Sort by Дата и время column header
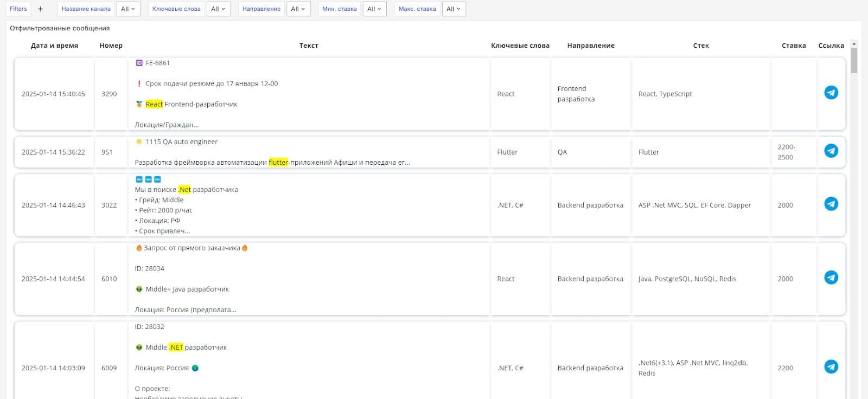 click(54, 46)
